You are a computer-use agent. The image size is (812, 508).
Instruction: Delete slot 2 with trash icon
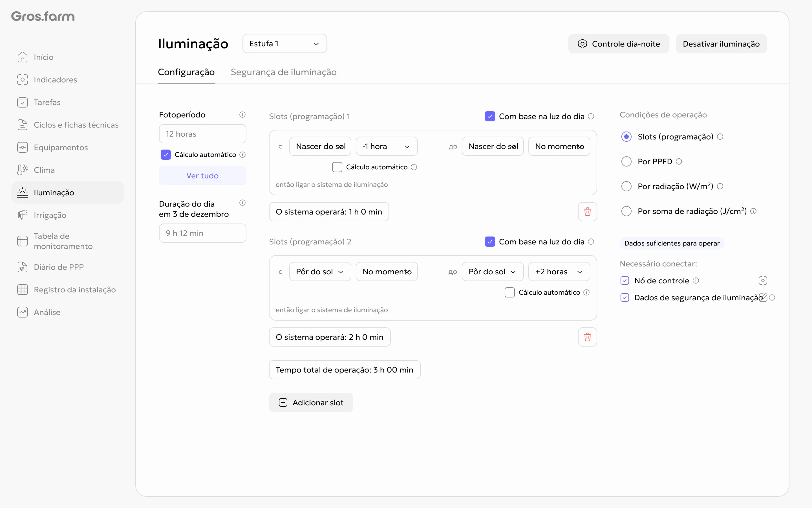point(587,337)
